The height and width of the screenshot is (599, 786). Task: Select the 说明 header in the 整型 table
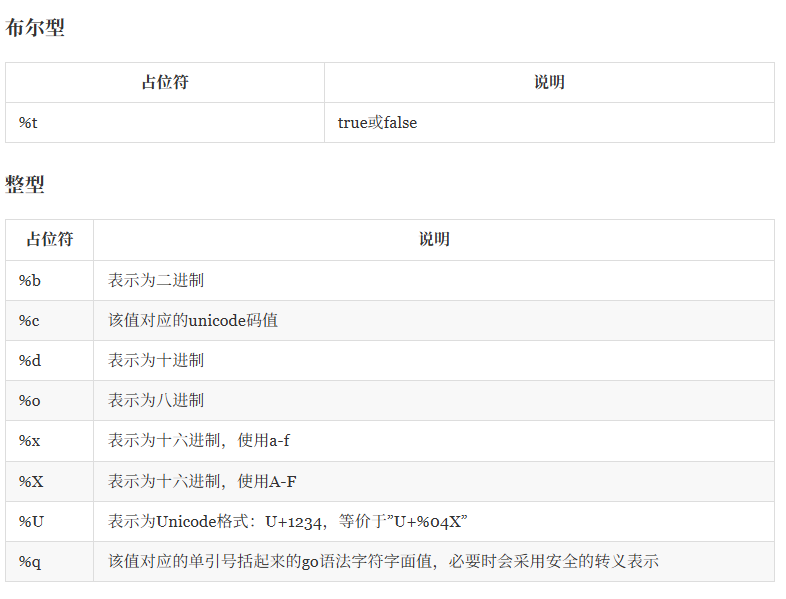click(434, 239)
